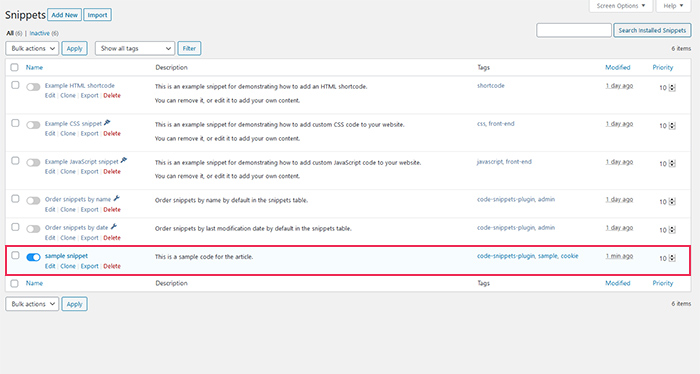
Task: Open the top Bulk actions dropdown
Action: (x=32, y=48)
